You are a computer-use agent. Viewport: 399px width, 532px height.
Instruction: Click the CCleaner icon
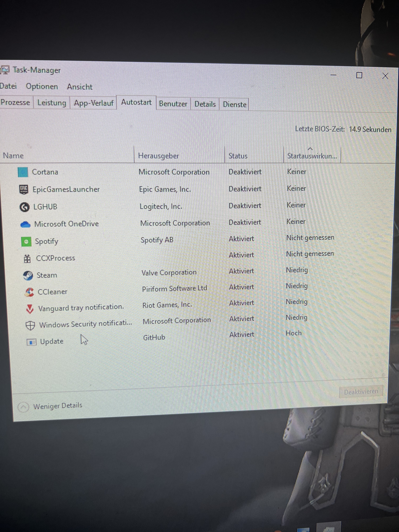(29, 292)
